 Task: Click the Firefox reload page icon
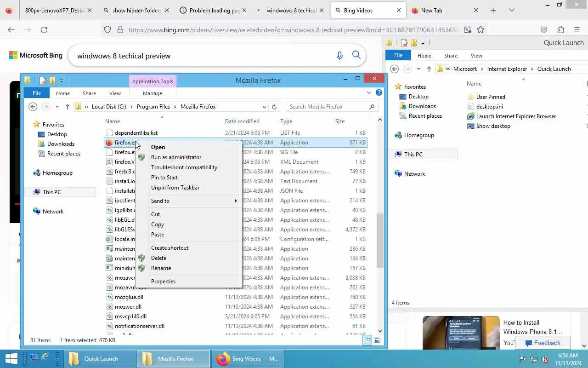[44, 29]
